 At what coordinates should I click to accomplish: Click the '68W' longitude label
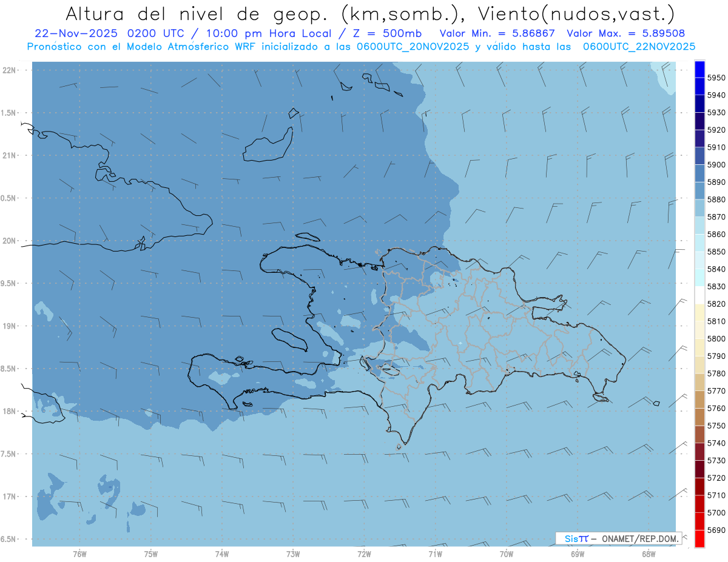649,554
